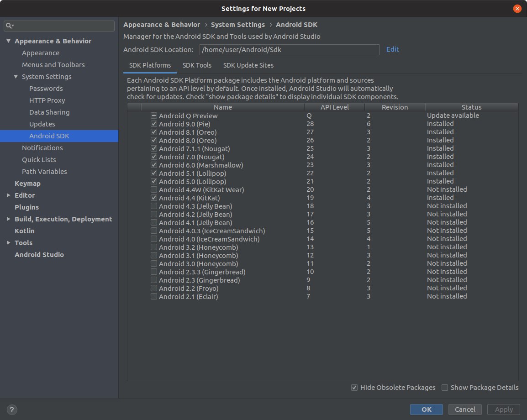Expand the Editor settings node
Viewport: 527px width, 420px height.
point(8,195)
